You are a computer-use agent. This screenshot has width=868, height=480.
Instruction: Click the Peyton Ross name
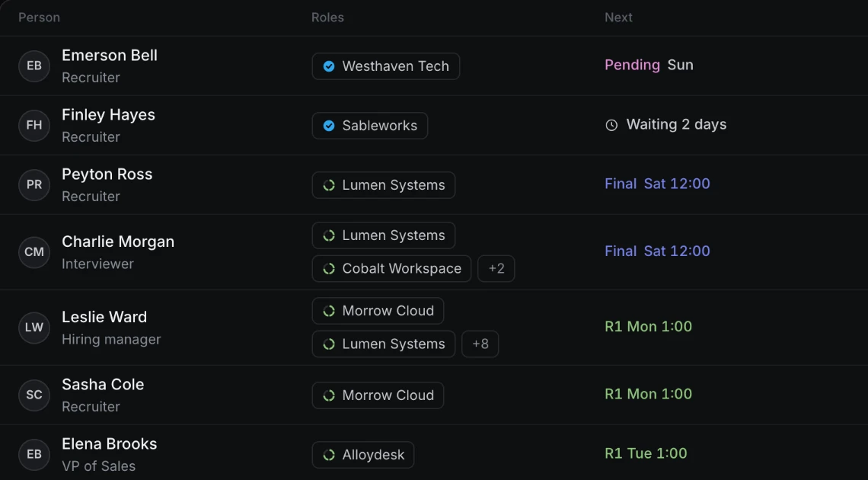[x=107, y=174]
